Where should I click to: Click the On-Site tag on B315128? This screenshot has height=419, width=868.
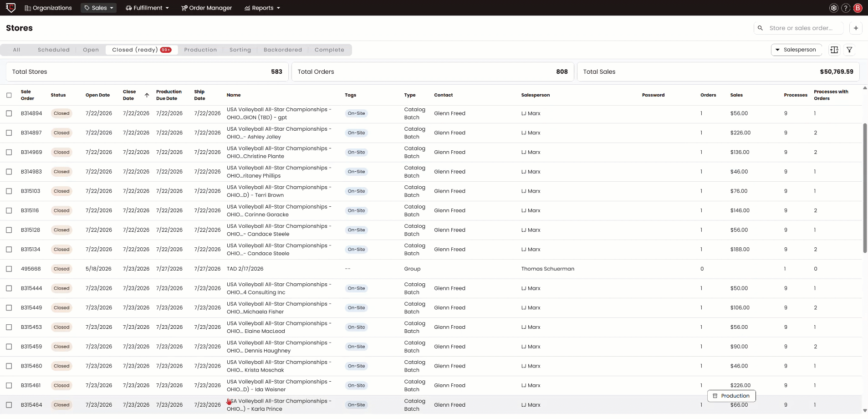(x=356, y=230)
